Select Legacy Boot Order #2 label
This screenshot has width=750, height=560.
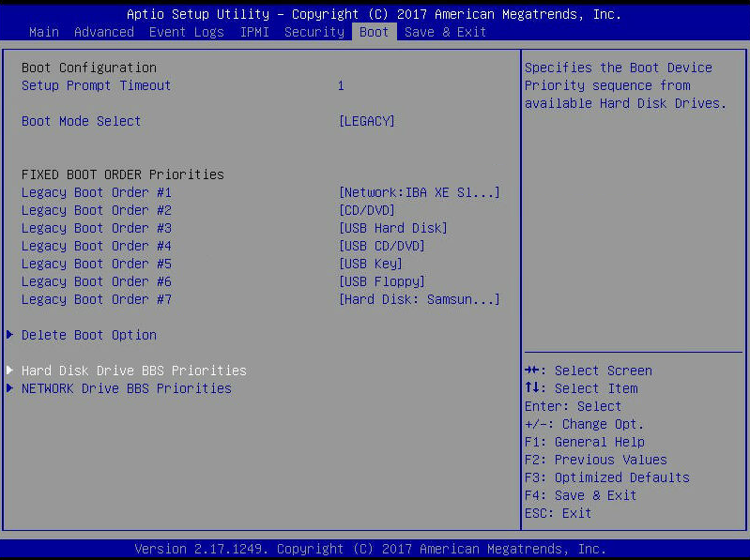point(97,210)
